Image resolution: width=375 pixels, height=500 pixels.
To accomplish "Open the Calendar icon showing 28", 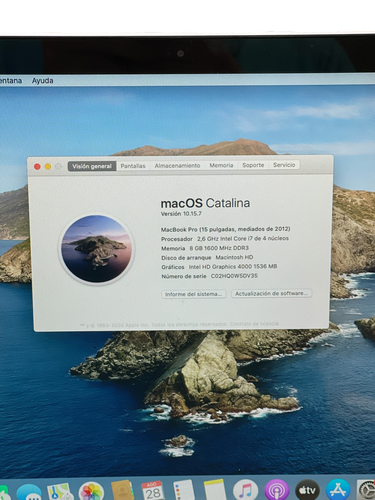I will pyautogui.click(x=153, y=490).
